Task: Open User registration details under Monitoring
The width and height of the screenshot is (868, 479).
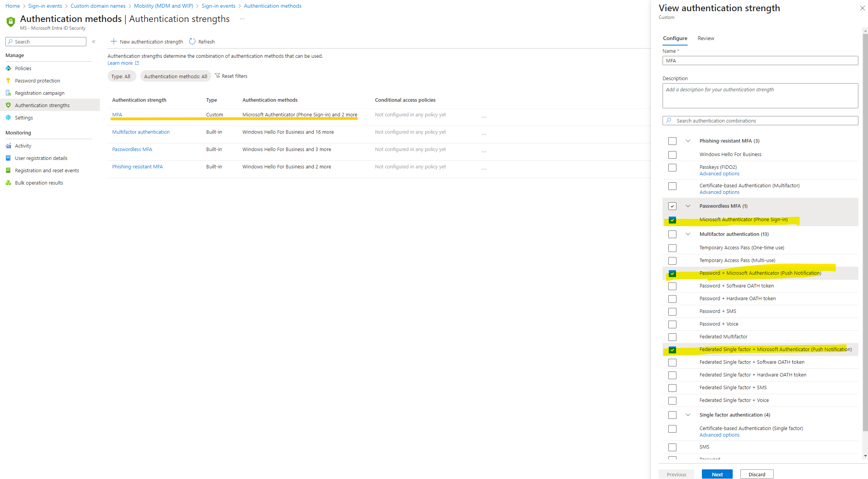Action: (x=41, y=158)
